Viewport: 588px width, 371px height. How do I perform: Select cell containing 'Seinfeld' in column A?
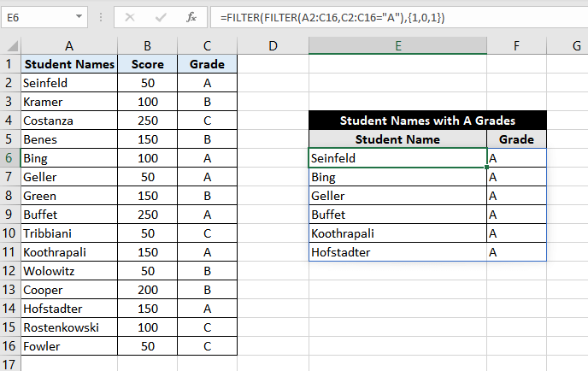69,83
